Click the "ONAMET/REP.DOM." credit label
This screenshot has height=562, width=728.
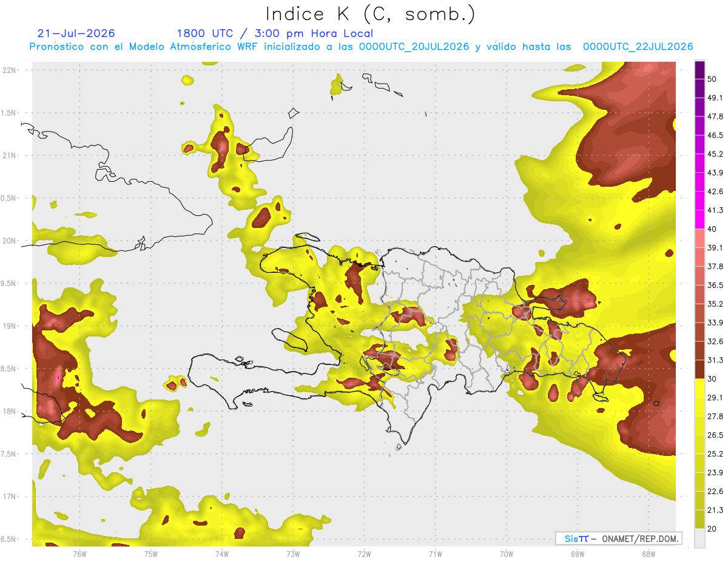[x=641, y=538]
